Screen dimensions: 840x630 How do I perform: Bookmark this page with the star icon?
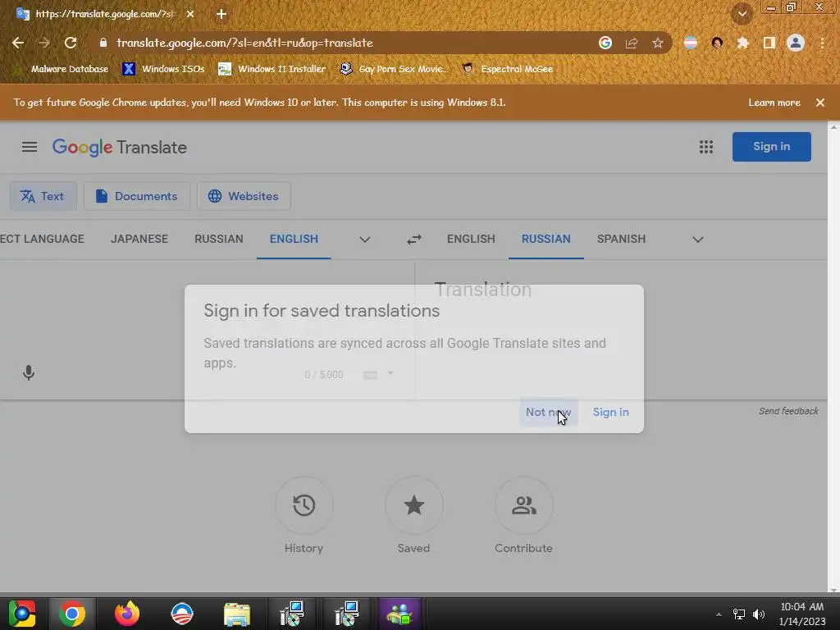tap(658, 43)
